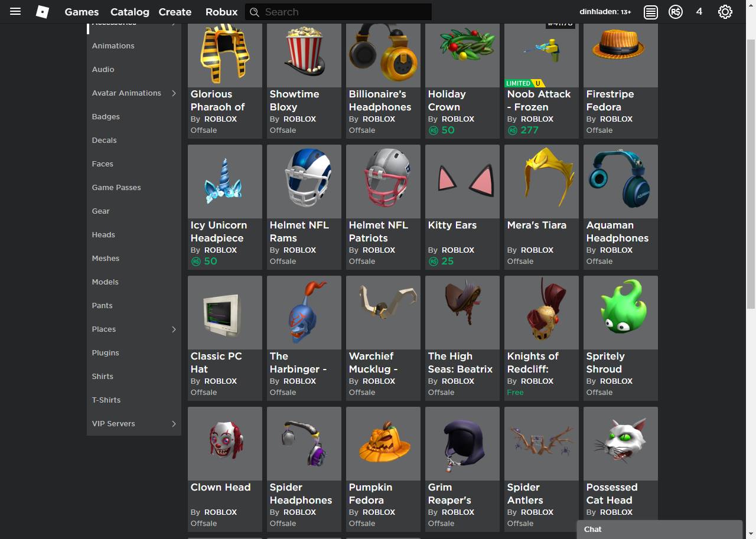This screenshot has height=539, width=756.
Task: Click the Kitty Ears item title
Action: pyautogui.click(x=452, y=225)
